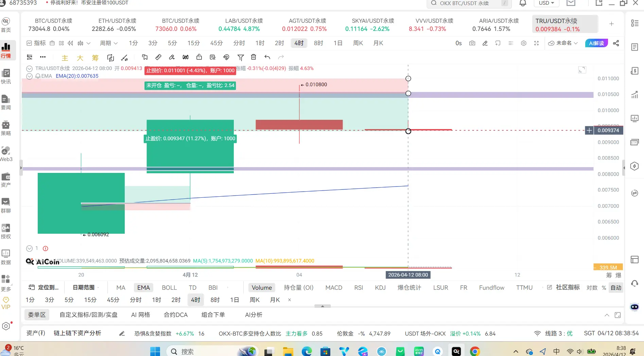Take a chart screenshot with the camera icon
Screen dimensions: 644x356
tap(472, 43)
